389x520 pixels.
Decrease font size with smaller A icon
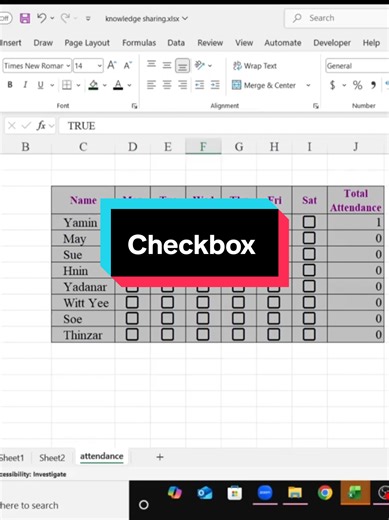pyautogui.click(x=128, y=65)
